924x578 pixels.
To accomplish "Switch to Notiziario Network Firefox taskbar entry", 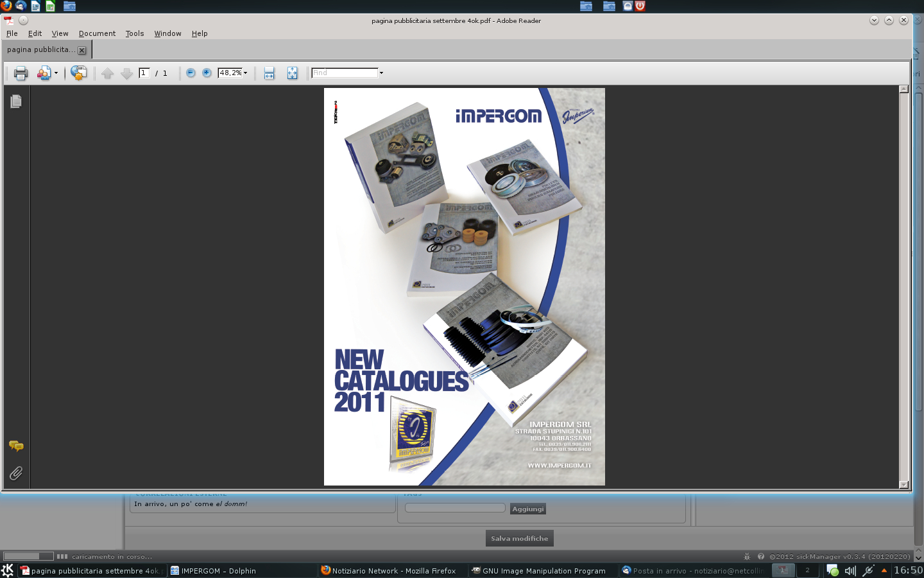I will pyautogui.click(x=393, y=570).
